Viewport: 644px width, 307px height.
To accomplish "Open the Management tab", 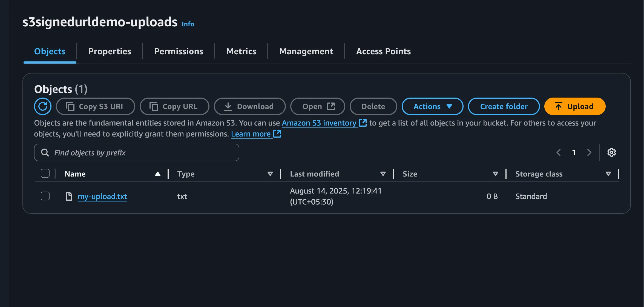I will 306,51.
